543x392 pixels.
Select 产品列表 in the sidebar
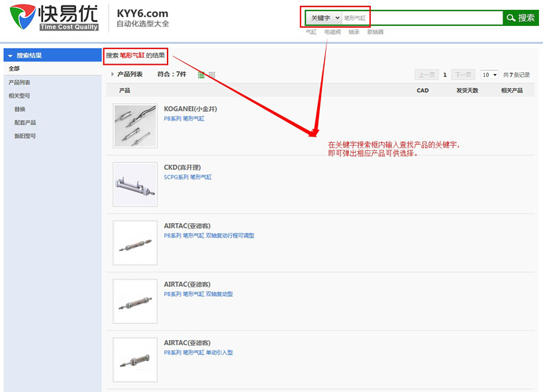tap(19, 82)
